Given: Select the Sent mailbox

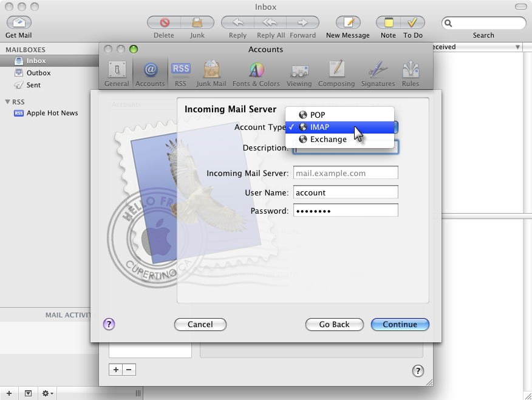Looking at the screenshot, I should click(49, 85).
